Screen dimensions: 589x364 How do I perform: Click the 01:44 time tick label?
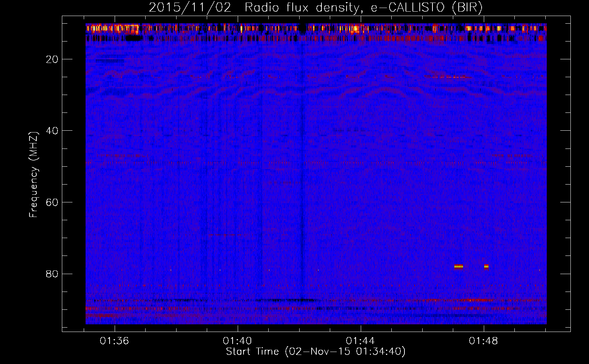360,341
